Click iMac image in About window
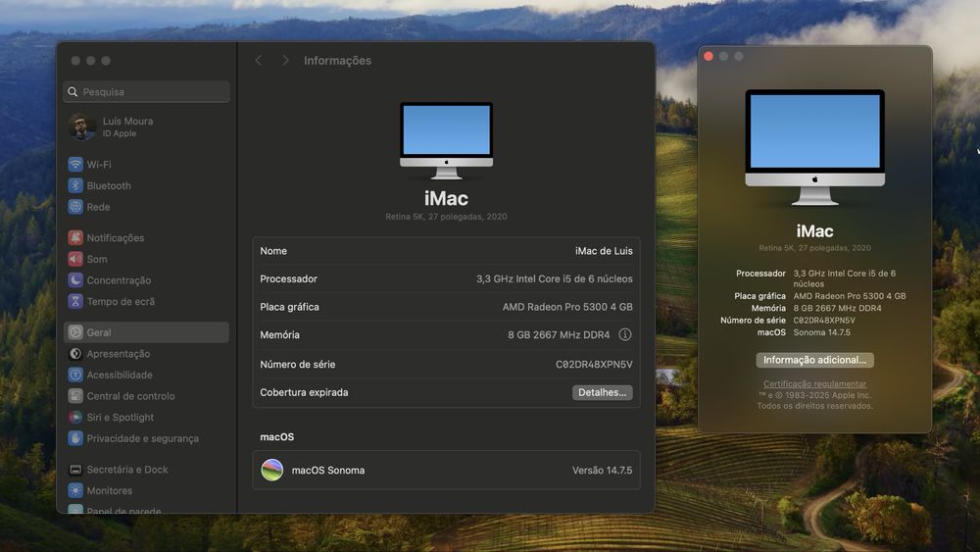 [815, 147]
